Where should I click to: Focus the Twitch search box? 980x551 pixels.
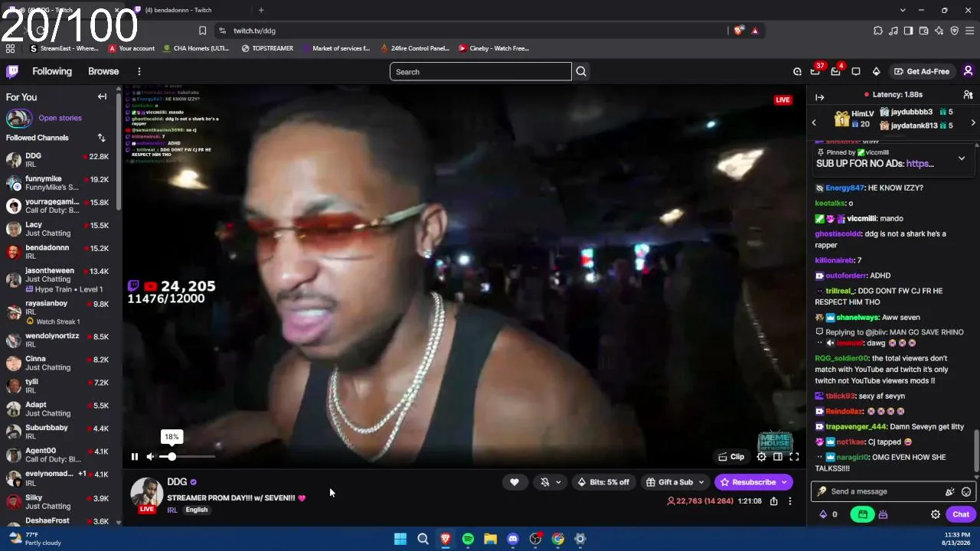481,72
